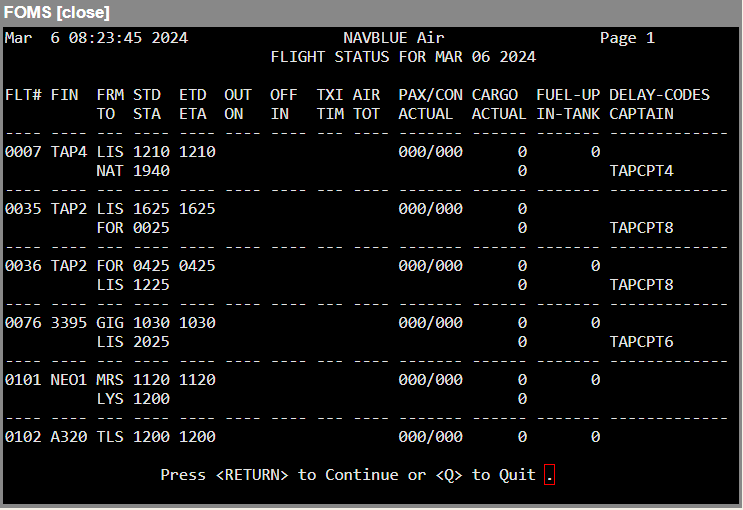Select flight number 0076
This screenshot has height=510, width=743.
[x=23, y=322]
